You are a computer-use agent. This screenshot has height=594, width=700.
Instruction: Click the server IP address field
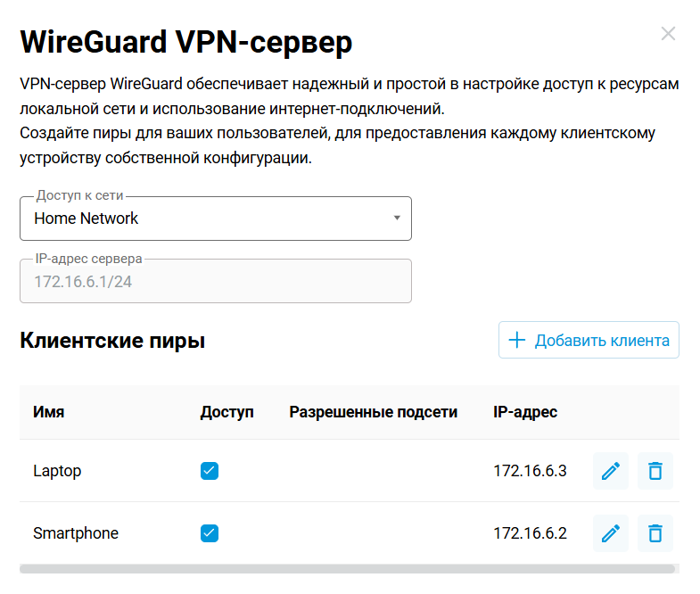pos(215,281)
